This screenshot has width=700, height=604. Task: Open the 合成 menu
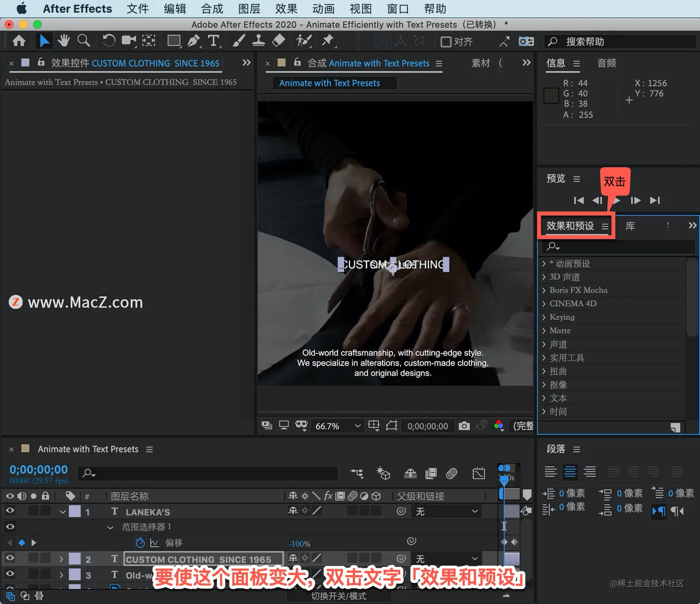pos(212,9)
